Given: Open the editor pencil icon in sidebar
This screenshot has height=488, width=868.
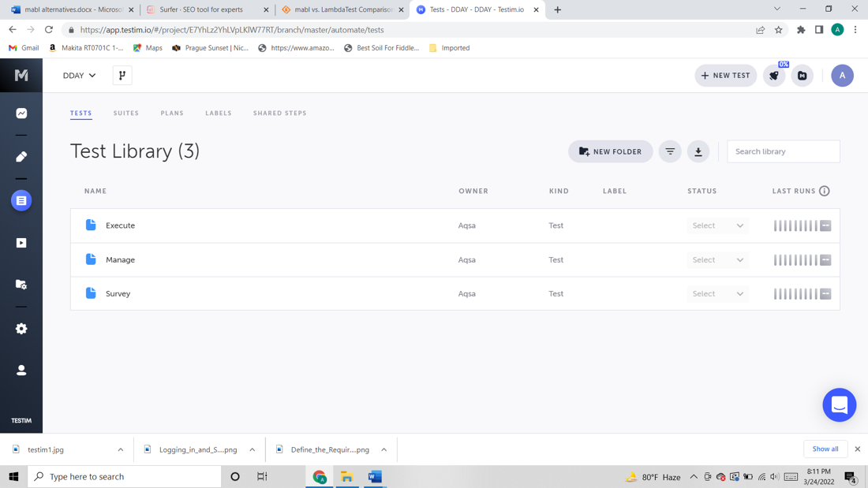Looking at the screenshot, I should (x=21, y=157).
